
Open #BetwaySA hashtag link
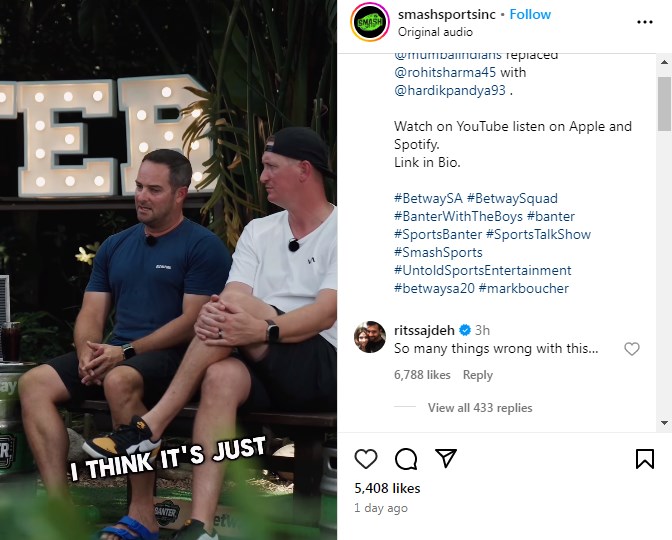(x=429, y=198)
